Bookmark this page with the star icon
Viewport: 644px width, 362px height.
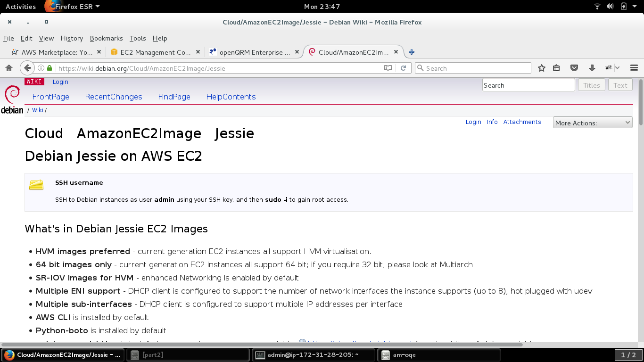542,68
